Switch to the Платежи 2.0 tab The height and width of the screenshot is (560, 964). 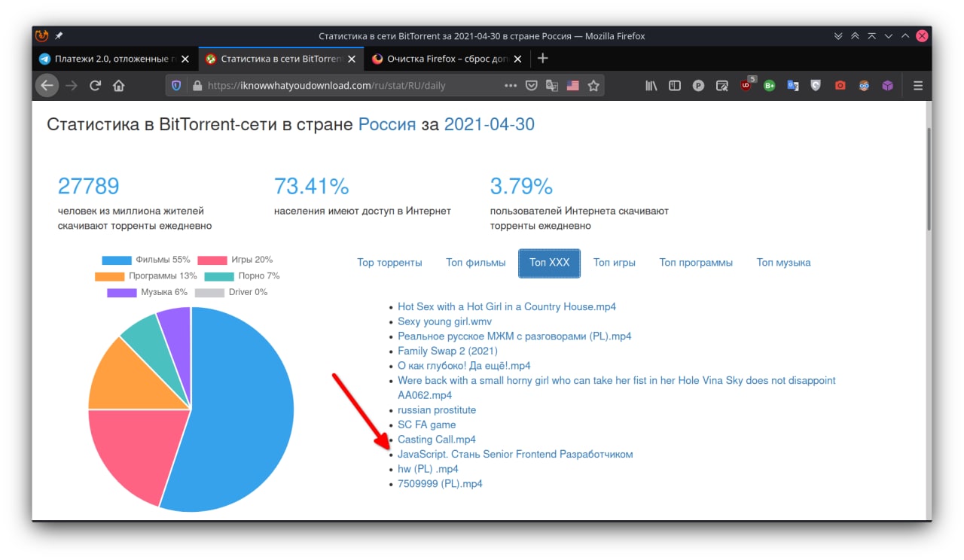115,59
